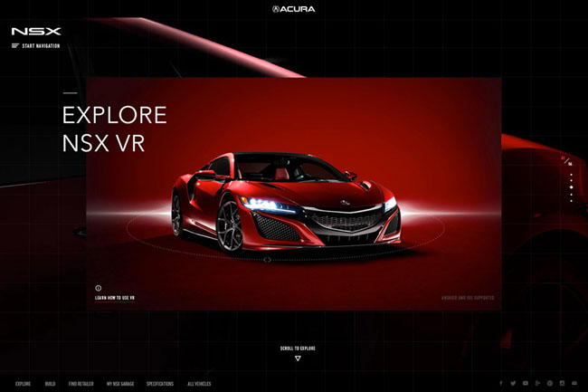
Task: Click the red NSX car image
Action: (x=286, y=203)
